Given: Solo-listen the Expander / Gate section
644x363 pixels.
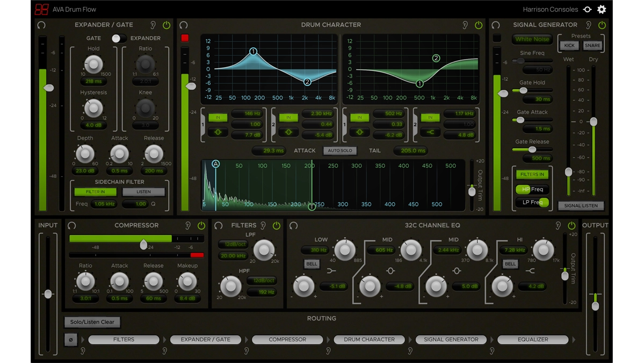Looking at the screenshot, I should coord(153,25).
